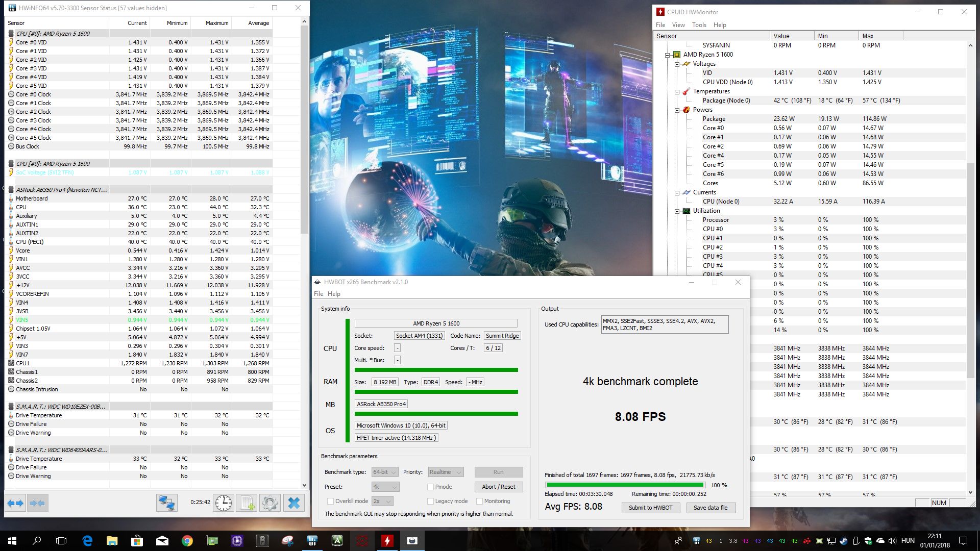
Task: Enable the Pmode checkbox
Action: (430, 487)
